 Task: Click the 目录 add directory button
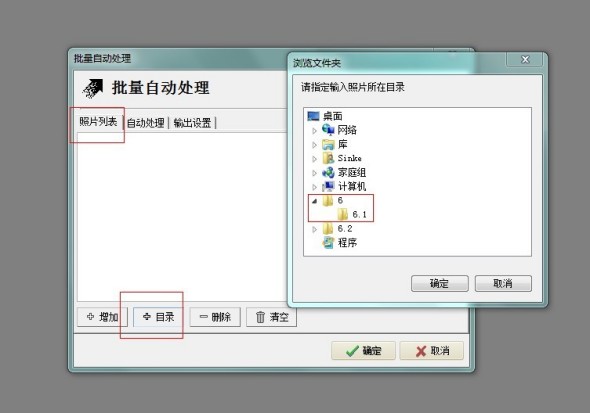pyautogui.click(x=158, y=317)
